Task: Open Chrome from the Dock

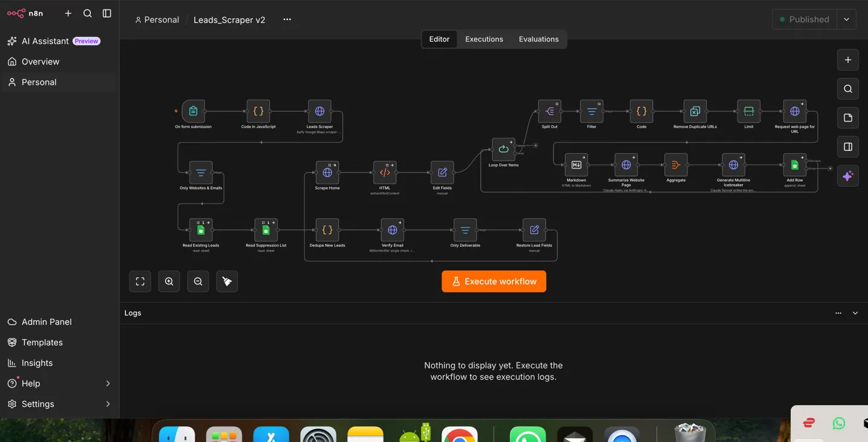Action: click(x=460, y=434)
